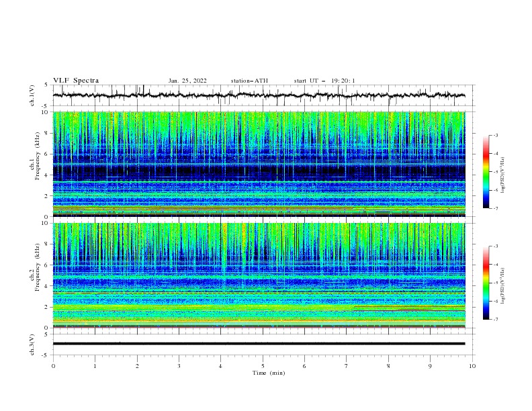The image size is (532, 411).
Task: Select the ch.1 color bar log(PSD) label
Action: click(x=503, y=175)
